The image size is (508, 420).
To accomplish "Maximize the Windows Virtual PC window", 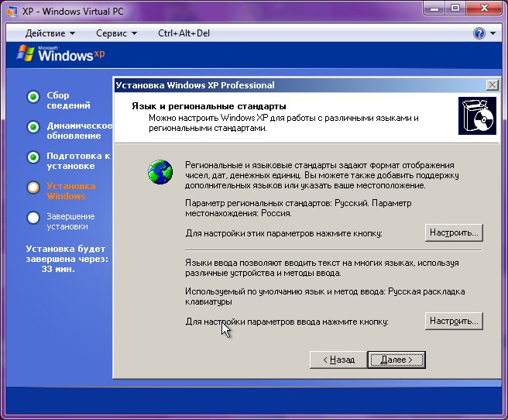I will click(x=455, y=9).
